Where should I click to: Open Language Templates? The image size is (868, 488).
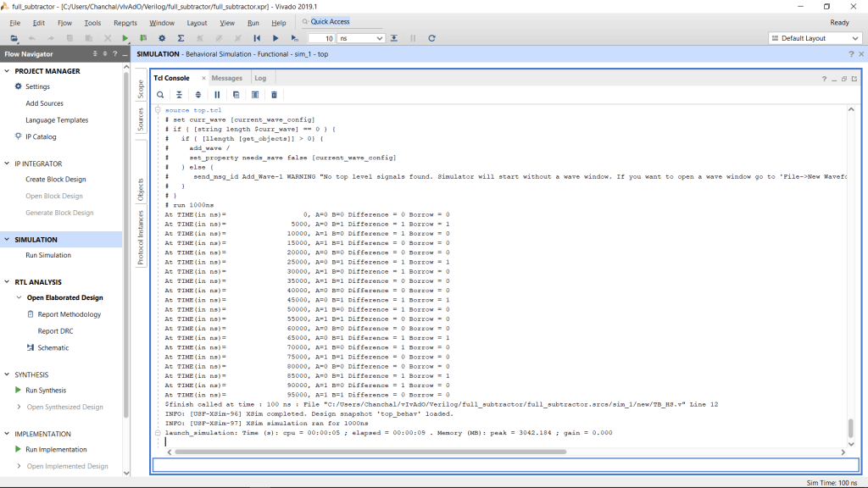(57, 120)
